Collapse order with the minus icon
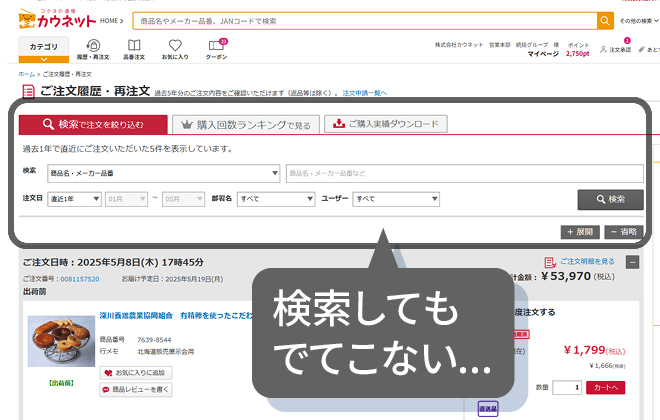 coord(632,262)
